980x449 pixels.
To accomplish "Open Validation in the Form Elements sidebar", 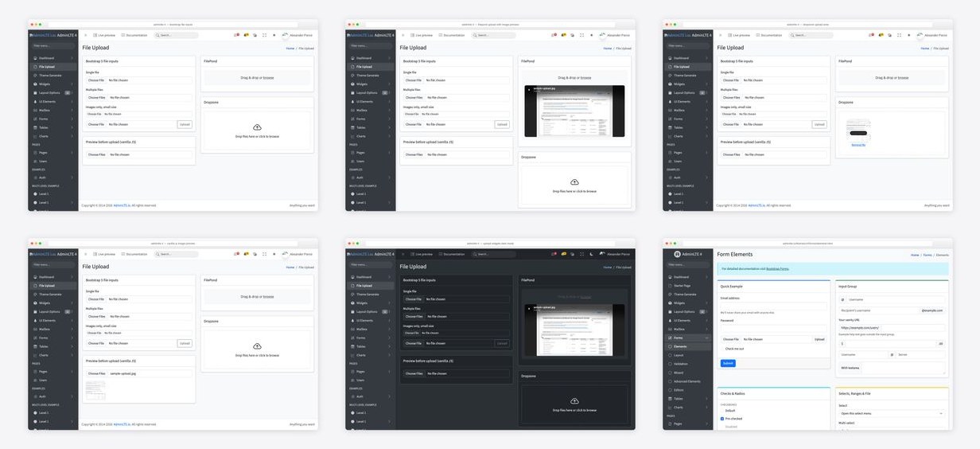I will (688, 364).
